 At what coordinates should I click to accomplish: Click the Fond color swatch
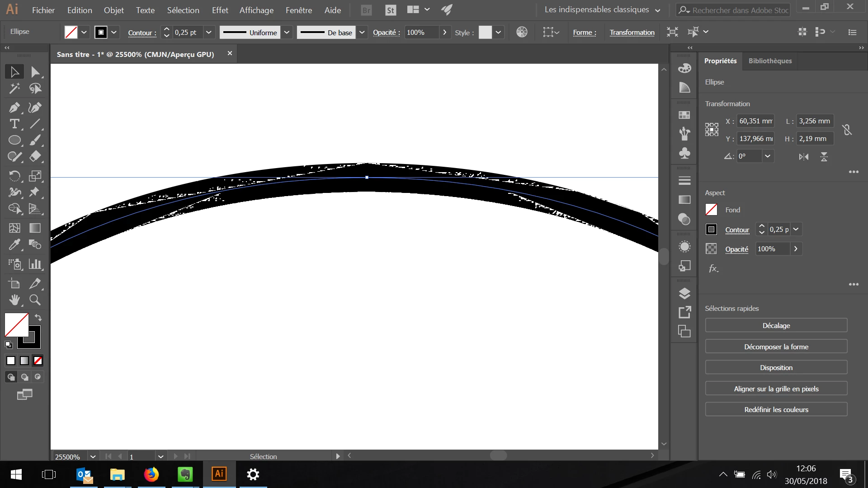711,210
